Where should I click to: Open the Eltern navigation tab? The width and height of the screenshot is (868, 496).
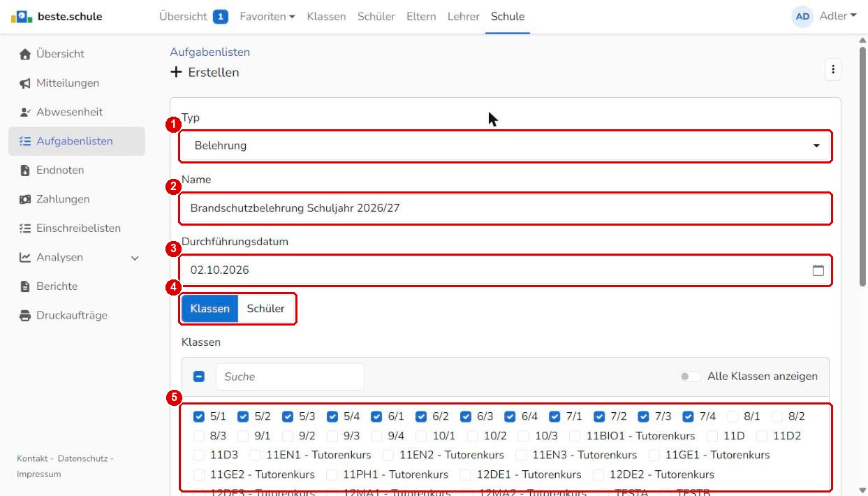point(421,16)
